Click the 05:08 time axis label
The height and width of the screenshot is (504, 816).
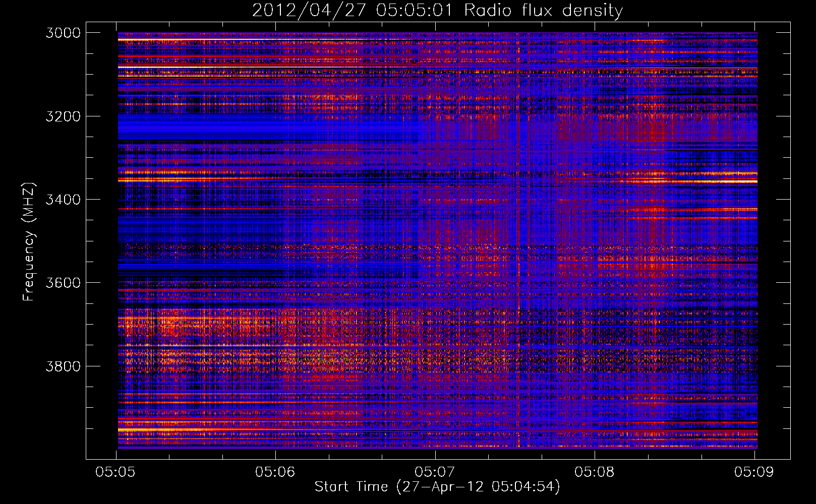594,472
